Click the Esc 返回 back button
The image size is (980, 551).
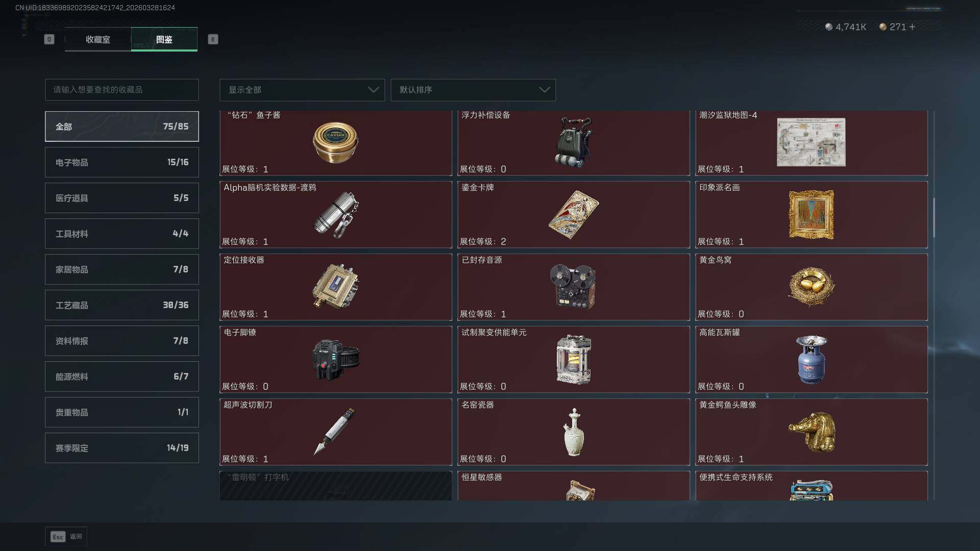[66, 537]
